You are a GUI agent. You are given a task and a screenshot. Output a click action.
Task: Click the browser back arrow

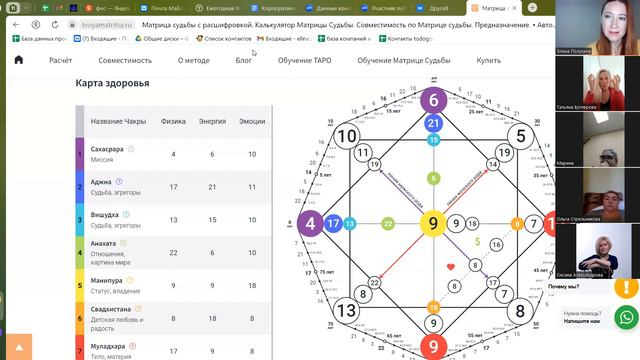[16, 24]
